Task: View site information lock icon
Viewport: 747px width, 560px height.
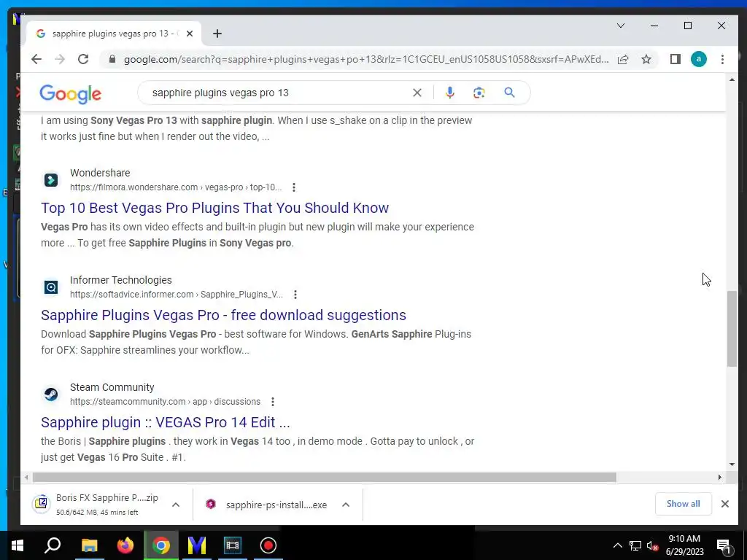Action: [x=112, y=59]
